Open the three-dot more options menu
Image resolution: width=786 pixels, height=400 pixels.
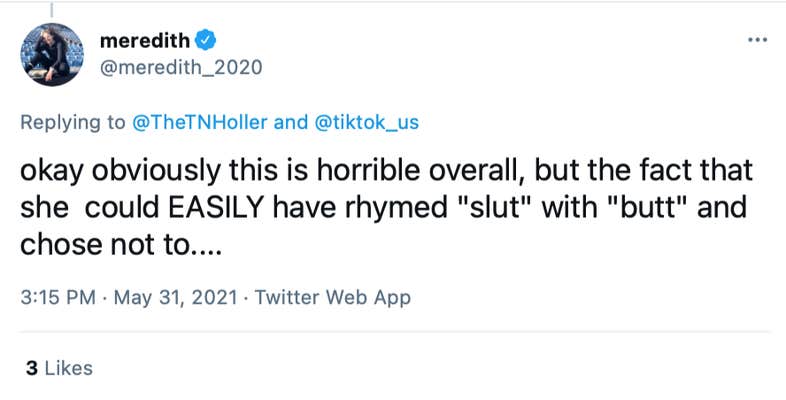(x=757, y=40)
